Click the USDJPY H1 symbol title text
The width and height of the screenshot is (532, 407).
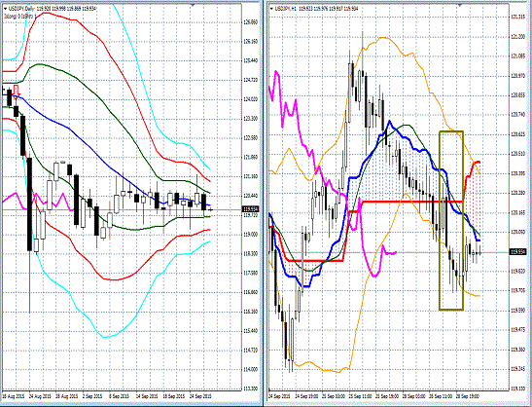point(285,8)
